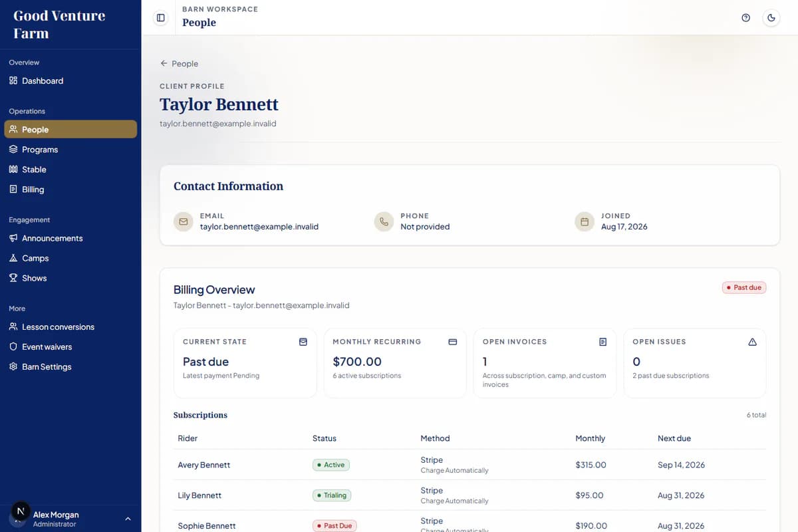The image size is (798, 532).
Task: Click the Sep 14, 2026 due date
Action: (x=681, y=465)
